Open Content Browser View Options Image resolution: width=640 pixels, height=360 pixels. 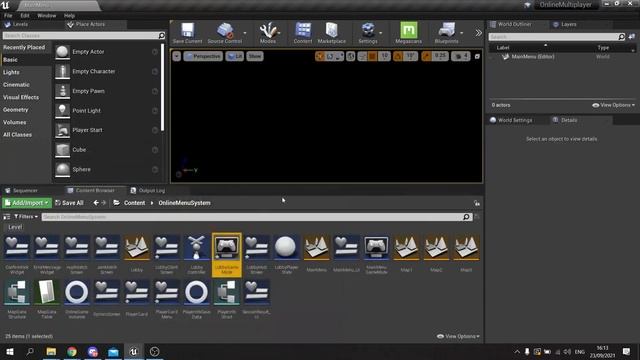tap(458, 336)
